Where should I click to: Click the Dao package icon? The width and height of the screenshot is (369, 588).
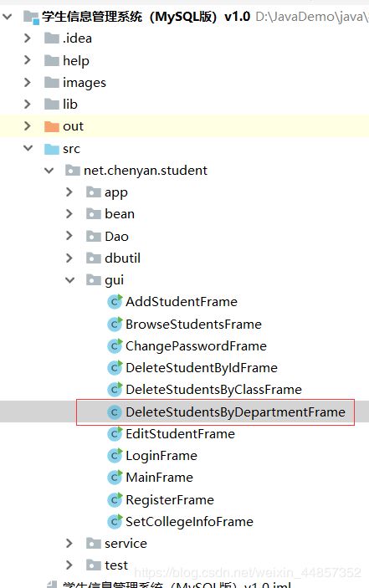click(x=94, y=236)
